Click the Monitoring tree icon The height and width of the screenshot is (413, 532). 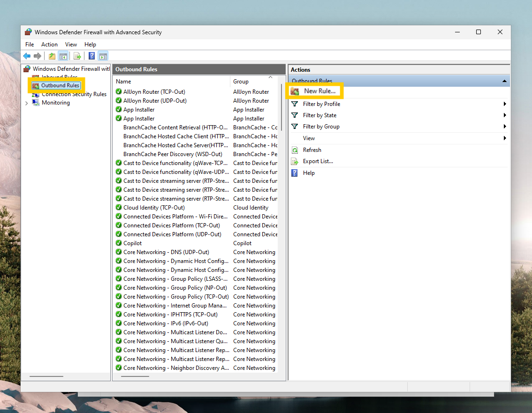pos(36,102)
